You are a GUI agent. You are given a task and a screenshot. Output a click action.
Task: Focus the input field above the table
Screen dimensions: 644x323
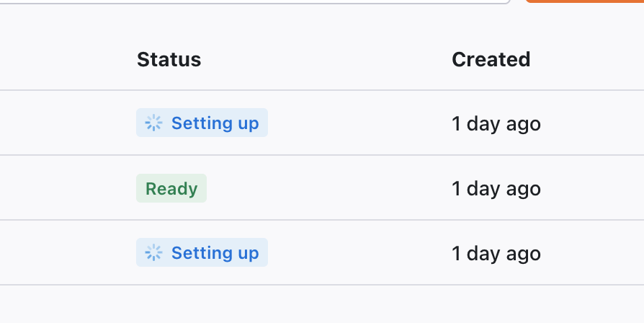pos(254,1)
